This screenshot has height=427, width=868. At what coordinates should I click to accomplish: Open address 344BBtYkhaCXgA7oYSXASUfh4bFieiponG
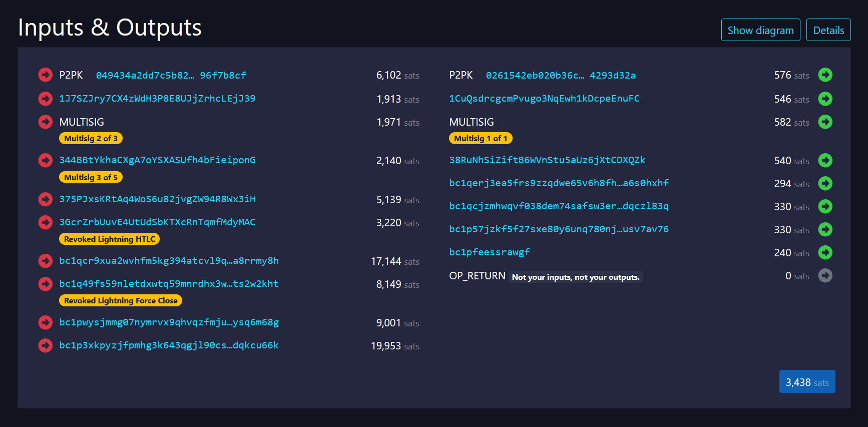(157, 160)
